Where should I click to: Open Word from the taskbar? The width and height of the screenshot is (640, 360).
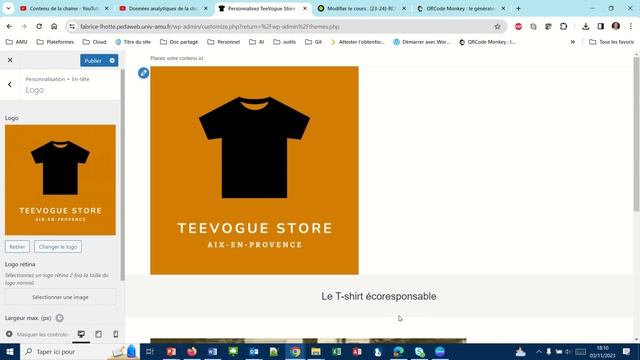pyautogui.click(x=212, y=351)
